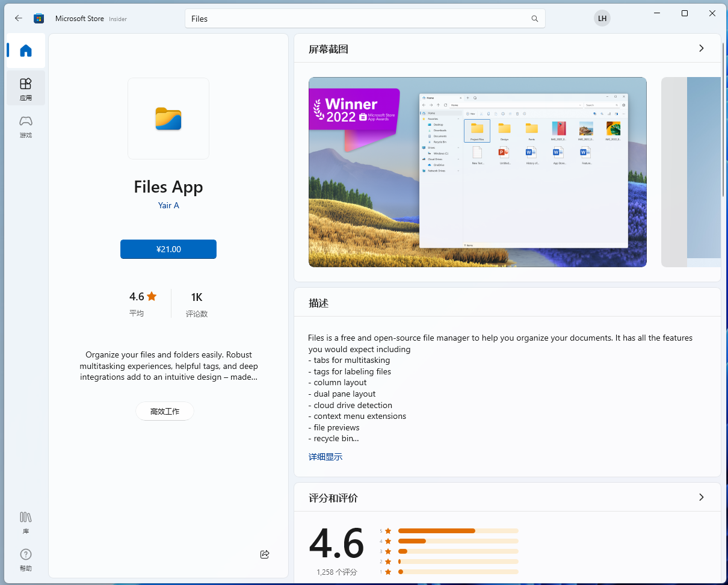
Task: Click the 2-star rating bar
Action: (458, 562)
